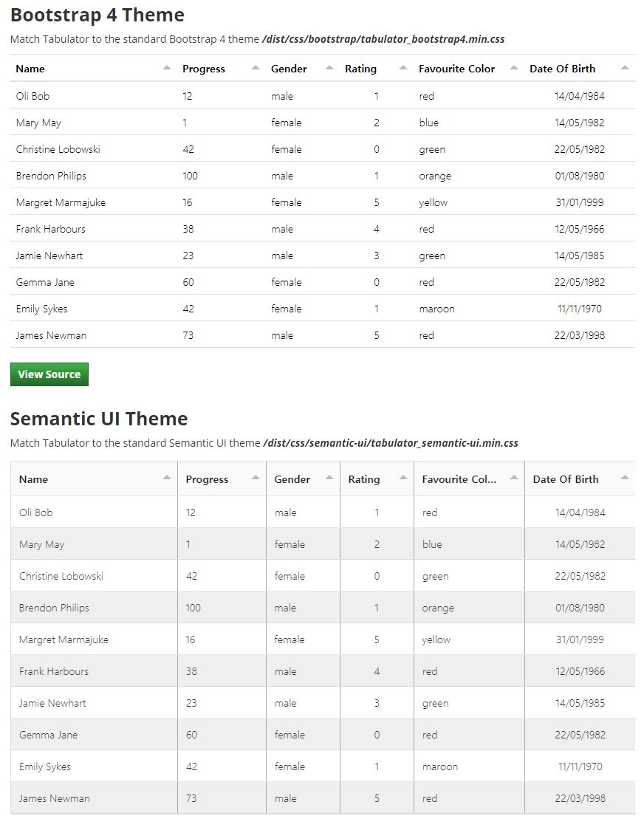Click Name header text in Bootstrap table
The image size is (644, 830).
pos(30,69)
